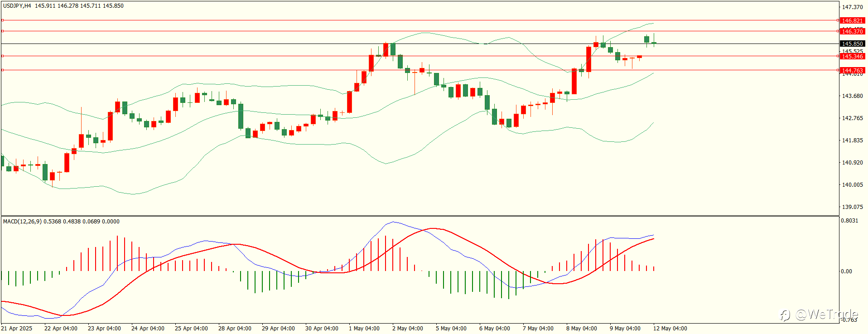This screenshot has height=334, width=868.
Task: Select left handle of 144.763 horizontal line
Action: click(2, 70)
